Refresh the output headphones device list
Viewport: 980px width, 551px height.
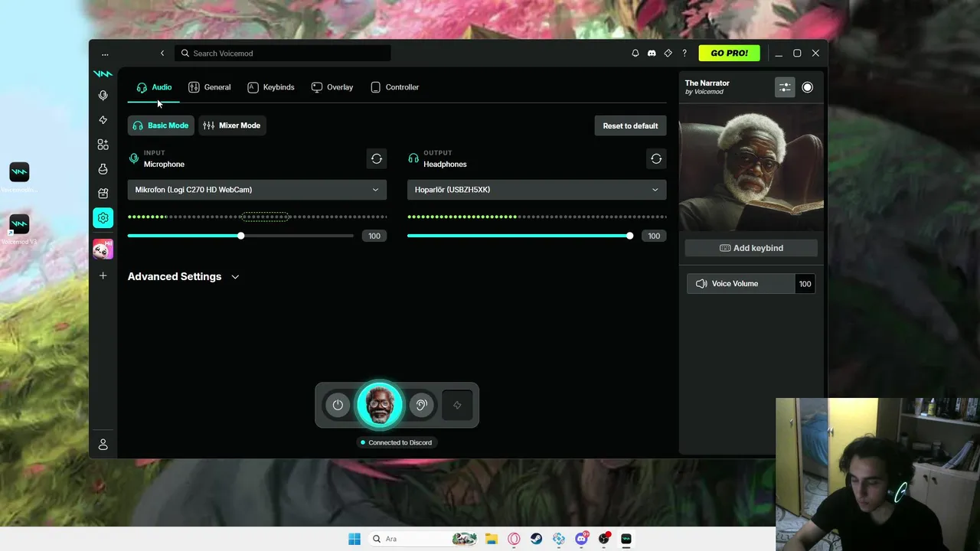(x=656, y=158)
